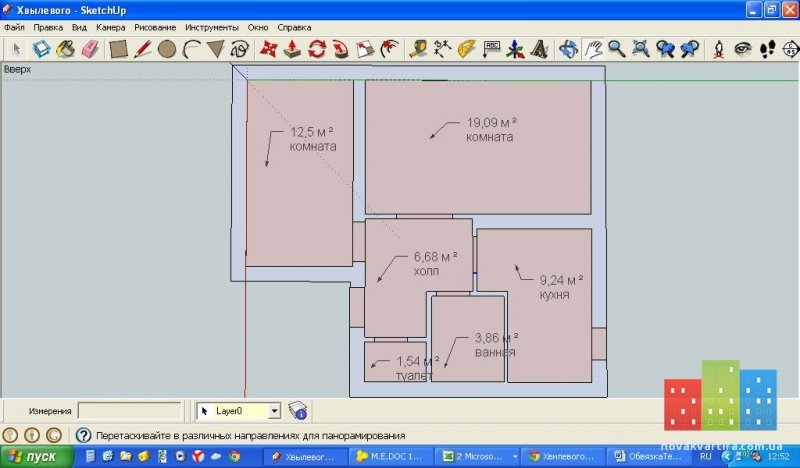Activate the Move tool

[268, 50]
